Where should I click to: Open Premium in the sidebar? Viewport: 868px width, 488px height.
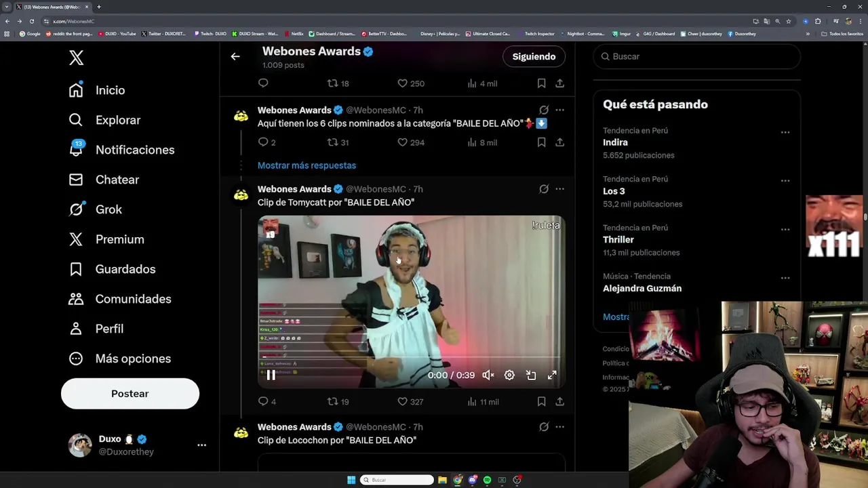(x=106, y=239)
